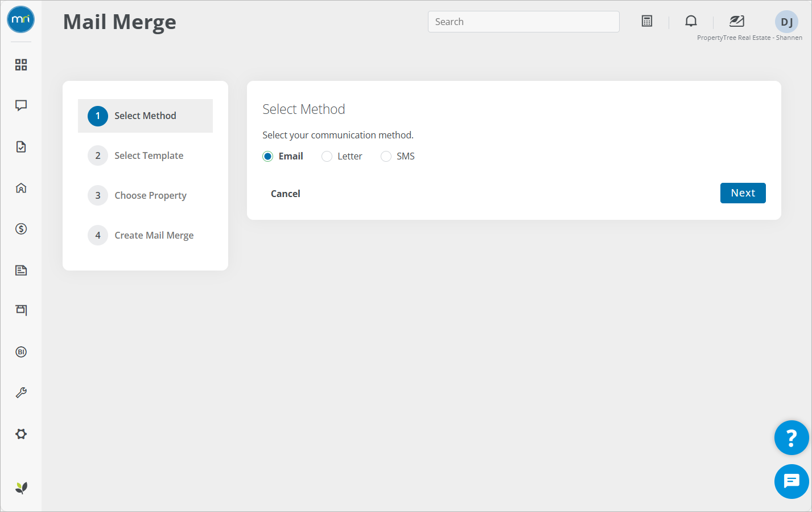Click the Mail Merge page title
The height and width of the screenshot is (512, 812).
[x=119, y=22]
